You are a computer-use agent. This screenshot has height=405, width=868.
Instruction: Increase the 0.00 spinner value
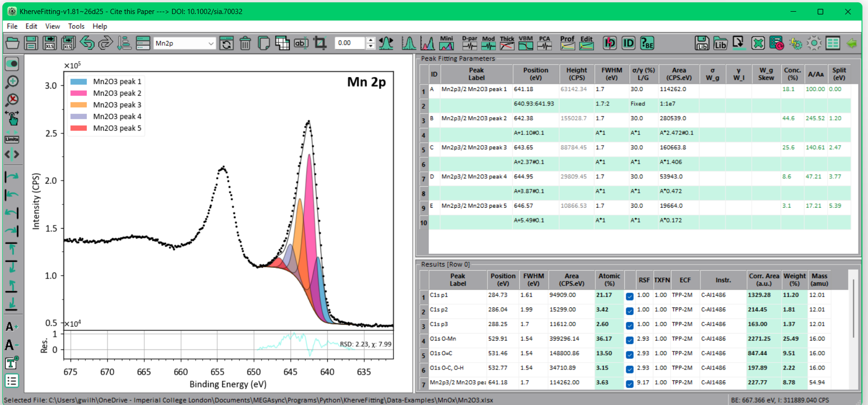coord(371,41)
